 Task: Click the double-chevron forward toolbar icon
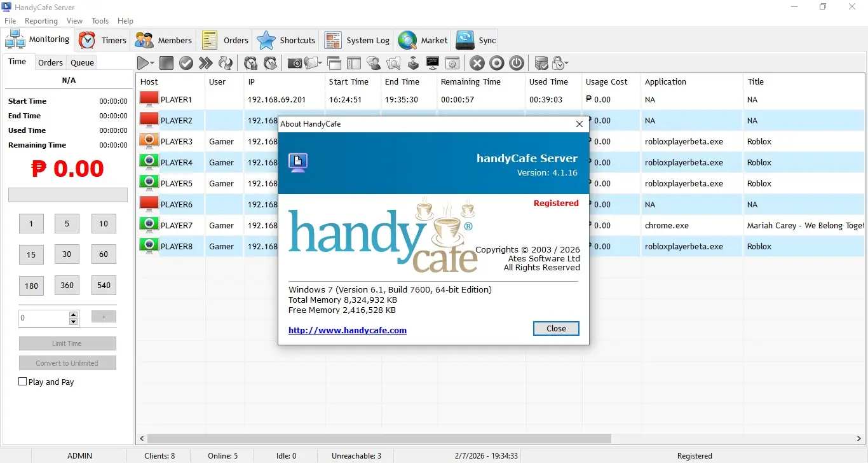pyautogui.click(x=205, y=63)
